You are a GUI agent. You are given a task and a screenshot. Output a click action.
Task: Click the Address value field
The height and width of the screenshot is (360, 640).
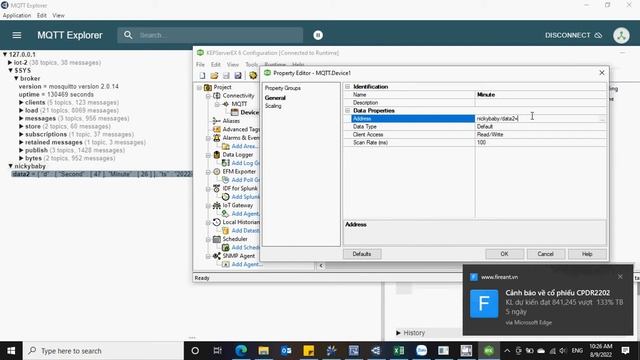pyautogui.click(x=537, y=118)
